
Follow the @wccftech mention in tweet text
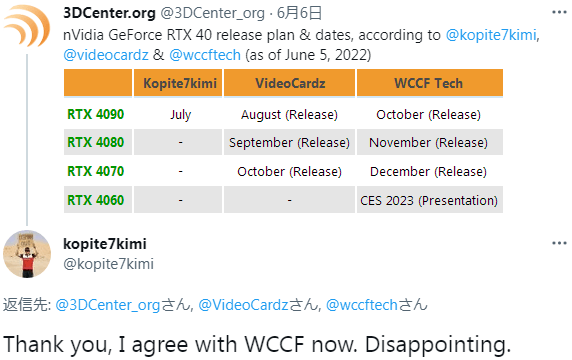tap(205, 55)
